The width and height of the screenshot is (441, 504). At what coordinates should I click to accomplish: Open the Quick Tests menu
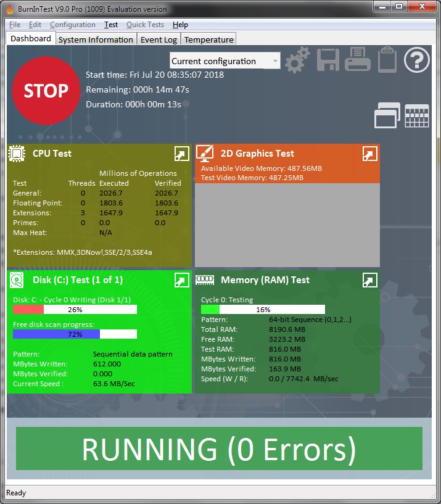click(x=146, y=25)
